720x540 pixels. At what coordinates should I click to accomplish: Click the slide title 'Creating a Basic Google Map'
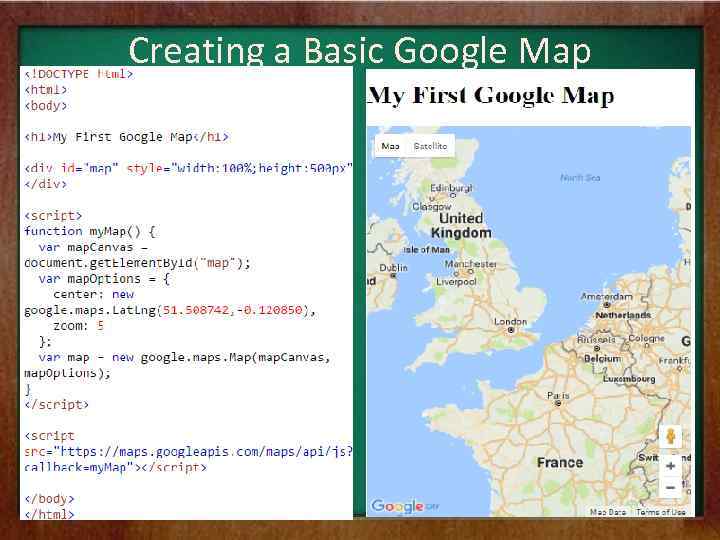(360, 50)
